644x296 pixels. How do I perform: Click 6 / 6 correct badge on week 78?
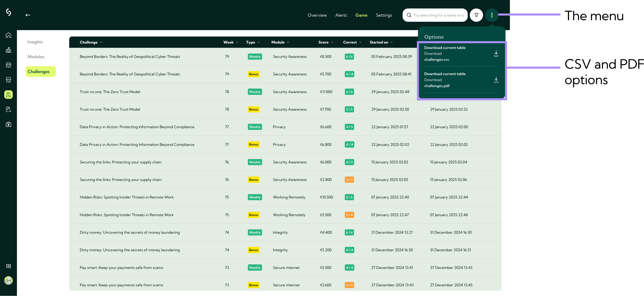pyautogui.click(x=349, y=92)
